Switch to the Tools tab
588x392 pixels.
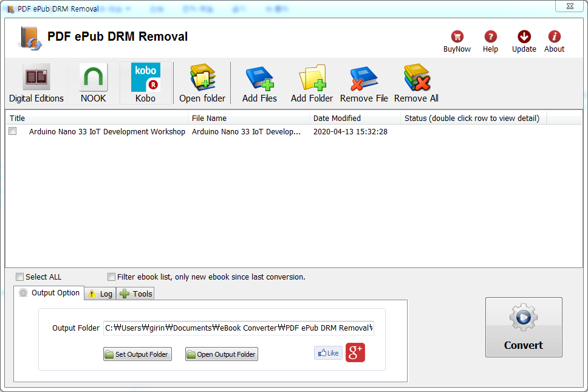(135, 294)
